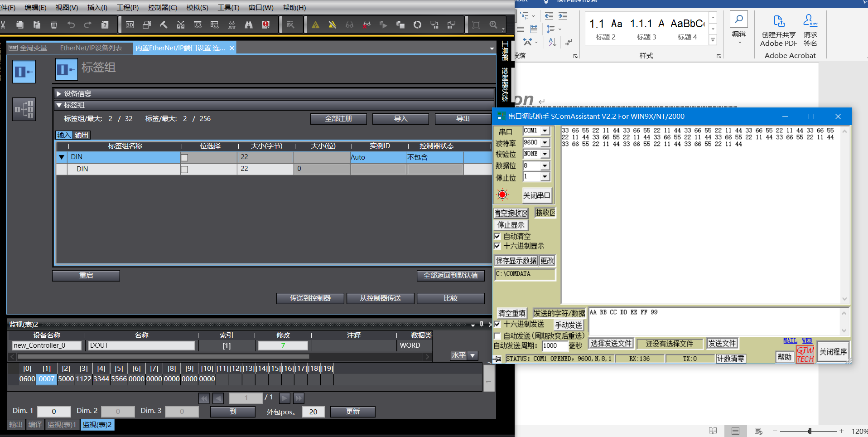Click the Word sort A-Z icon
Screen dimensions: 868x437
click(552, 42)
